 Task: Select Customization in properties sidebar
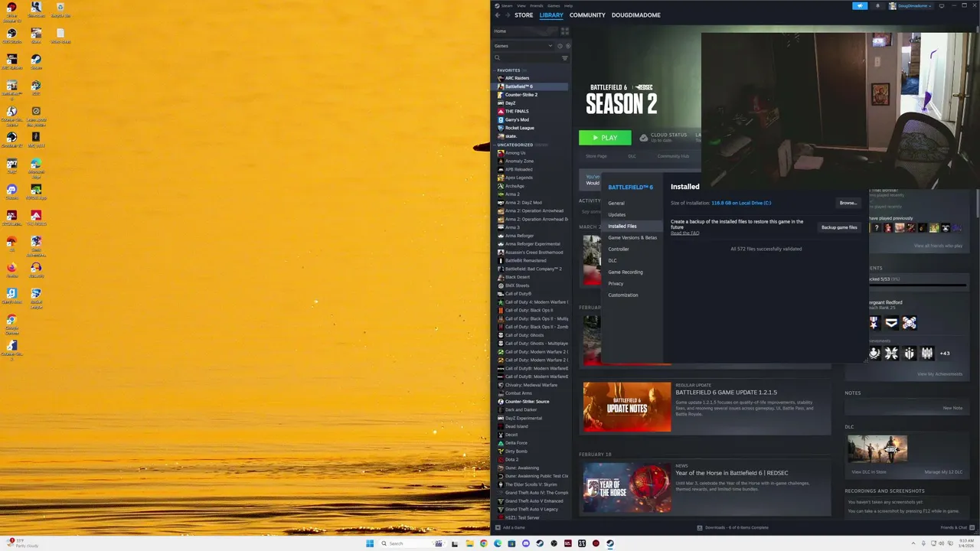tap(623, 295)
